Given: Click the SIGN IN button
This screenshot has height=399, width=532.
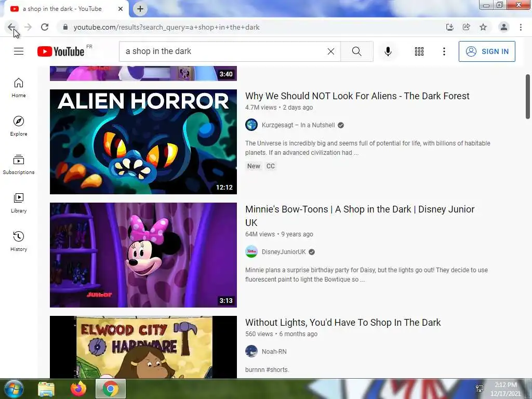Looking at the screenshot, I should (487, 51).
